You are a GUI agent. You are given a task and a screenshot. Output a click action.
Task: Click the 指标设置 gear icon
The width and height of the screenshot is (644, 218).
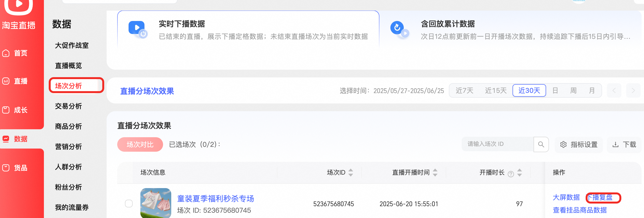click(563, 144)
